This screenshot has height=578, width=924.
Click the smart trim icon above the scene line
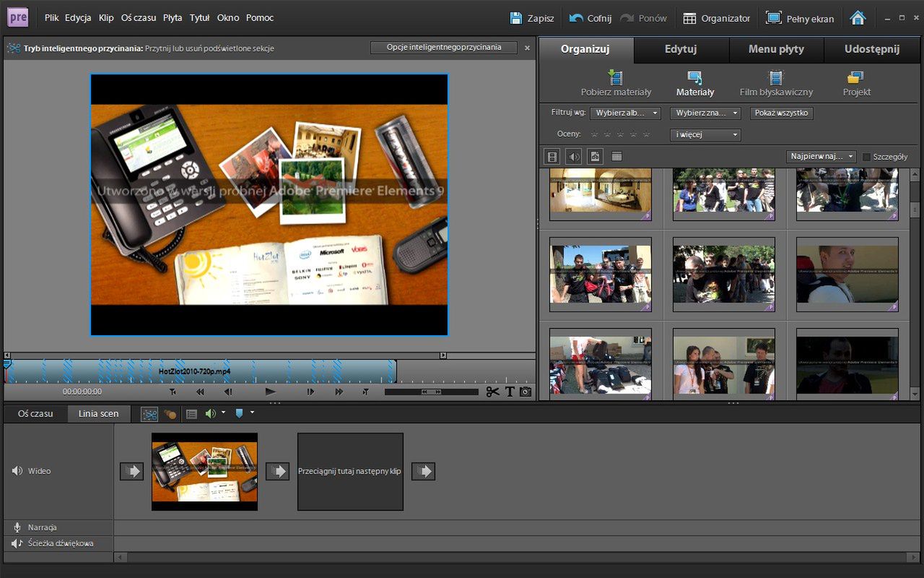coord(149,414)
